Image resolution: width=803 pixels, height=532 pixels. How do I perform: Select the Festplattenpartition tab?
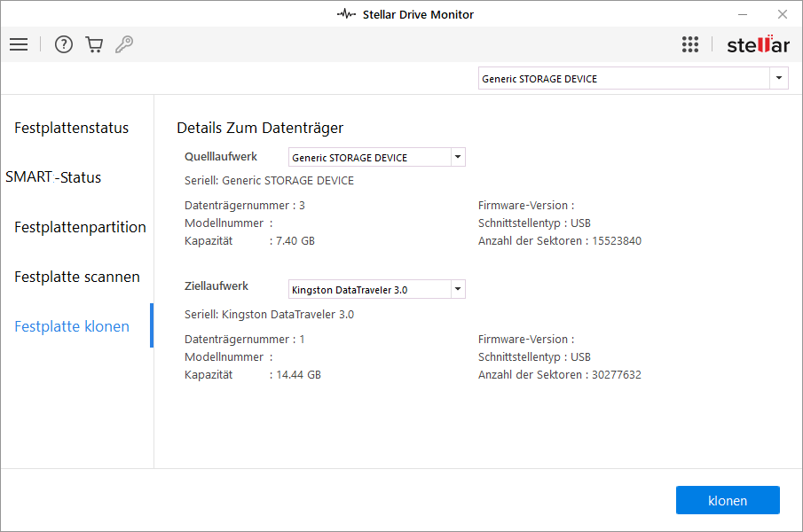pyautogui.click(x=80, y=227)
